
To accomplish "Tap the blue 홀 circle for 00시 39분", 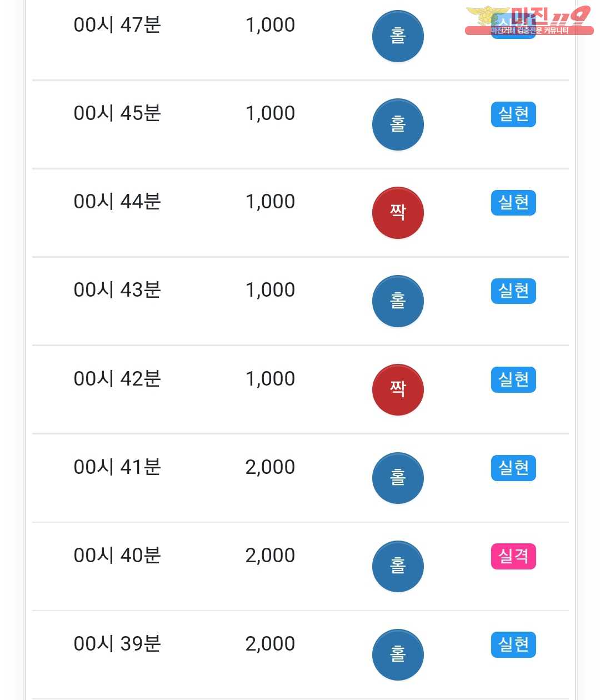I will (x=398, y=655).
